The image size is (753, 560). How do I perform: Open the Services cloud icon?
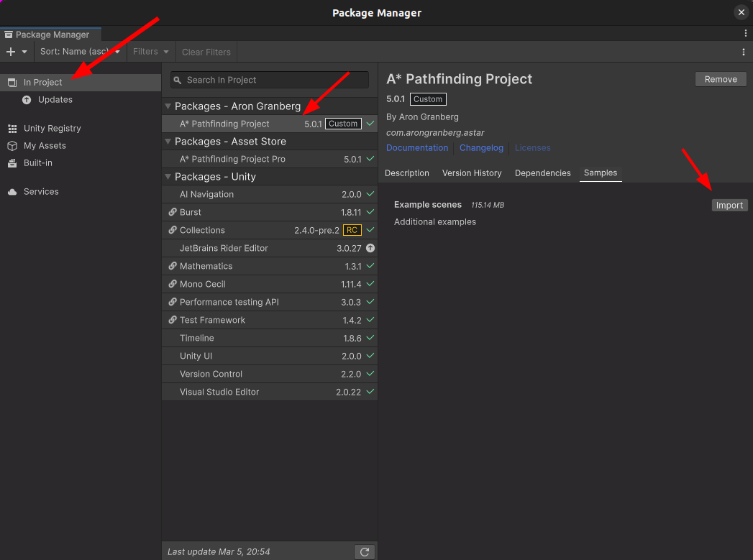pos(12,192)
